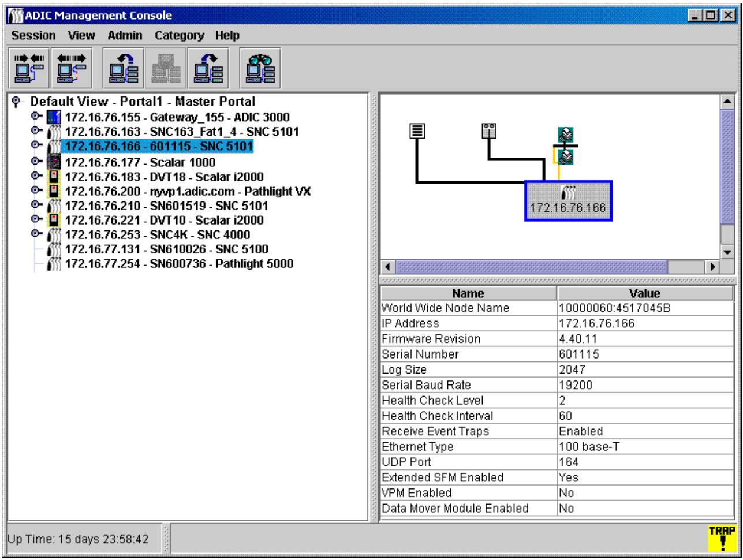Click the tape drive icon in topology
Screen dimensions: 743x560
pos(490,130)
